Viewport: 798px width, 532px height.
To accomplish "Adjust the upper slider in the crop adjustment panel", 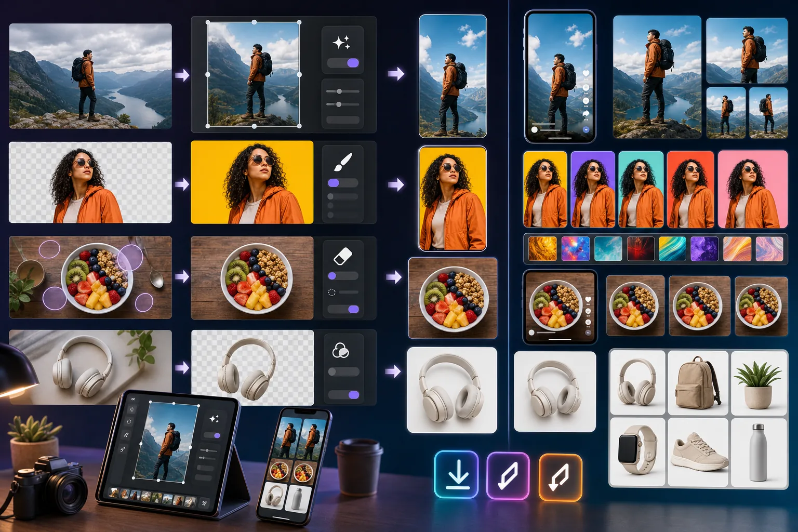I will click(342, 91).
